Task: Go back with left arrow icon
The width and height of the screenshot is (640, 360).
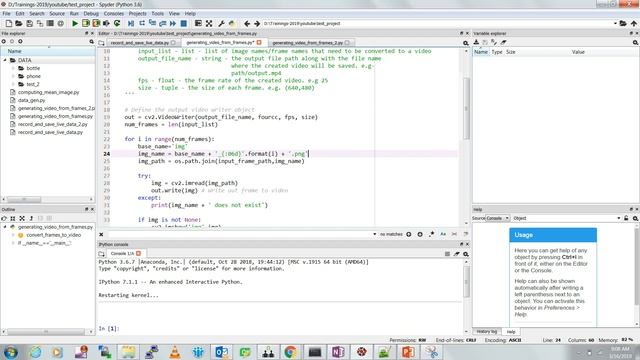Action: coord(247,24)
